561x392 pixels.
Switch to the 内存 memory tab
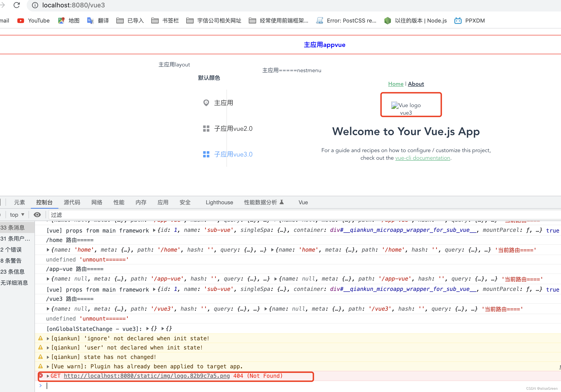[x=141, y=202]
